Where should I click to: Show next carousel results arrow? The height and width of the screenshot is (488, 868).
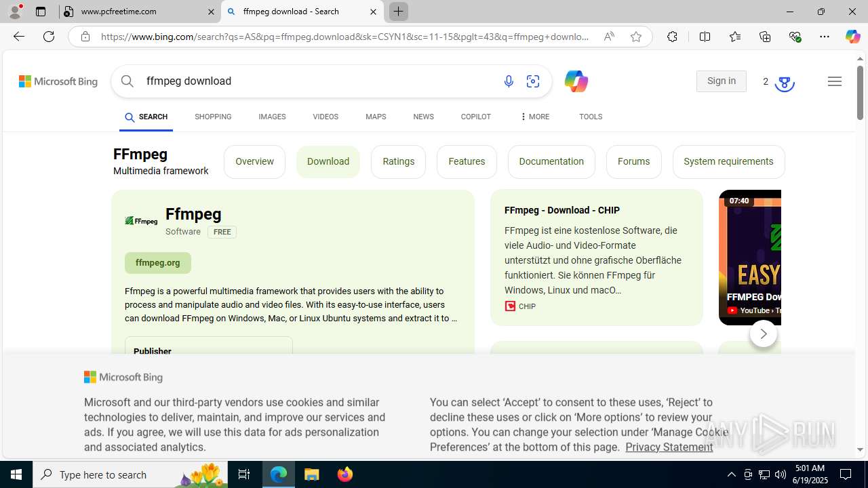[763, 333]
